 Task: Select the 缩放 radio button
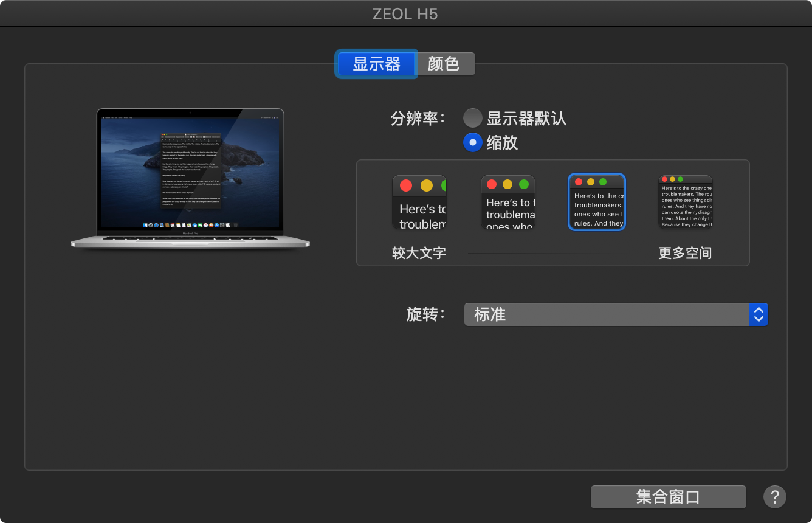472,142
